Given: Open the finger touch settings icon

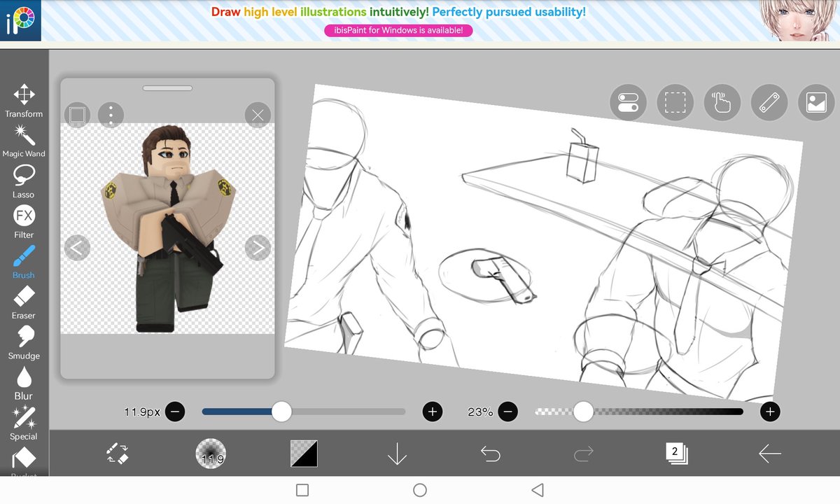Looking at the screenshot, I should tap(722, 103).
